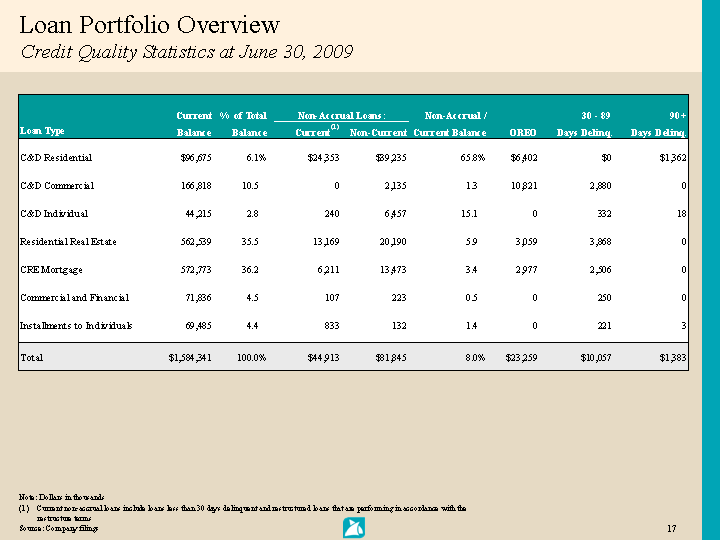
Task: Select the C&D Residential row label
Action: pos(56,158)
